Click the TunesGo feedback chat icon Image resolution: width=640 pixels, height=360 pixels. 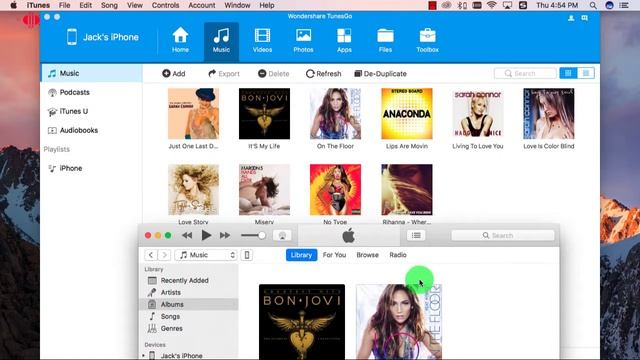pyautogui.click(x=584, y=18)
